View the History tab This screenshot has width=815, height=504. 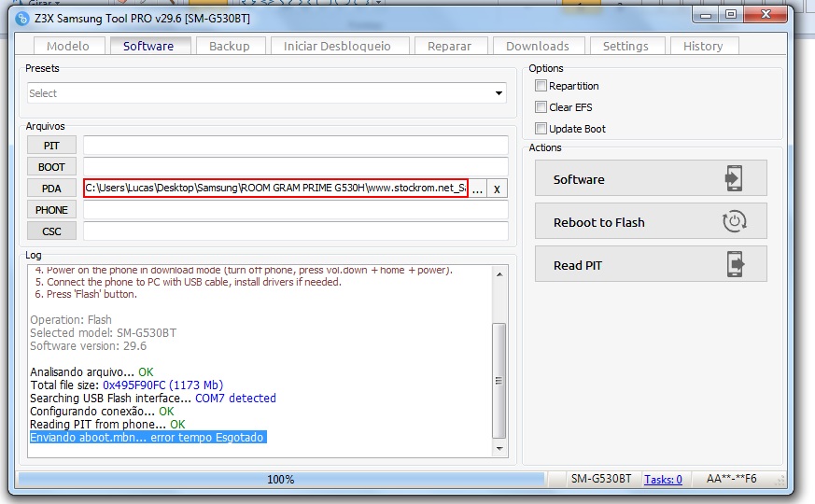[703, 47]
